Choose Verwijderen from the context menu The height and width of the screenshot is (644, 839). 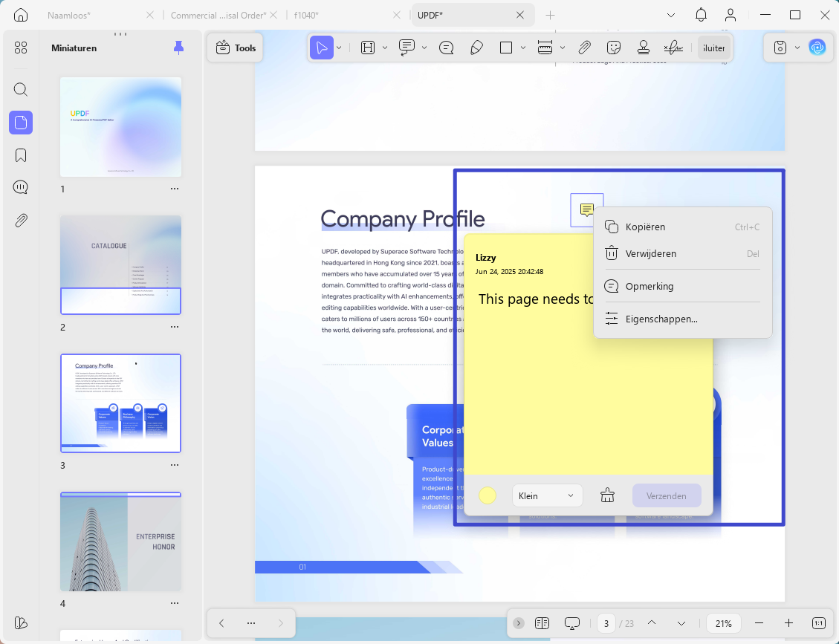(682, 253)
